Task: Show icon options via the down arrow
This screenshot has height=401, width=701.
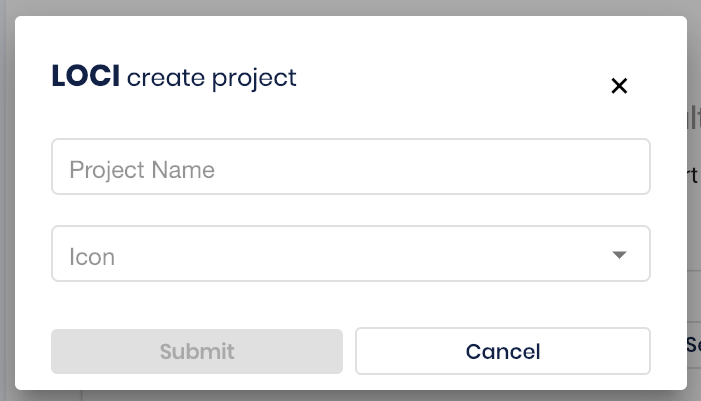Action: click(x=619, y=255)
